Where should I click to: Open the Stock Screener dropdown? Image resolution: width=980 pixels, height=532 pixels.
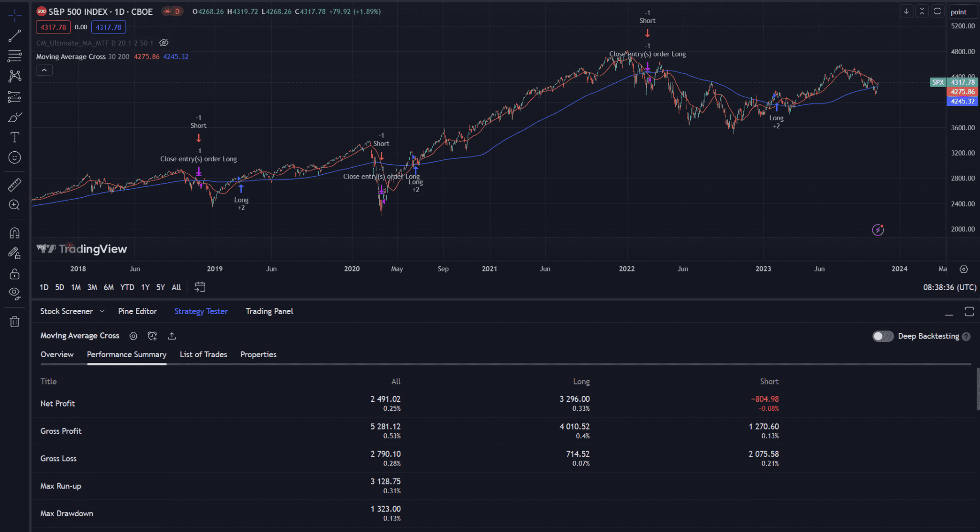[102, 311]
